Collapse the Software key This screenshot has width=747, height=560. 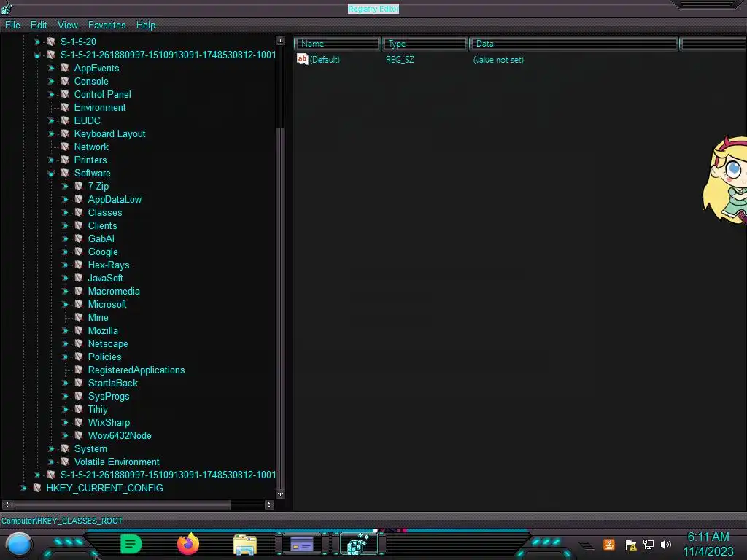click(x=51, y=174)
